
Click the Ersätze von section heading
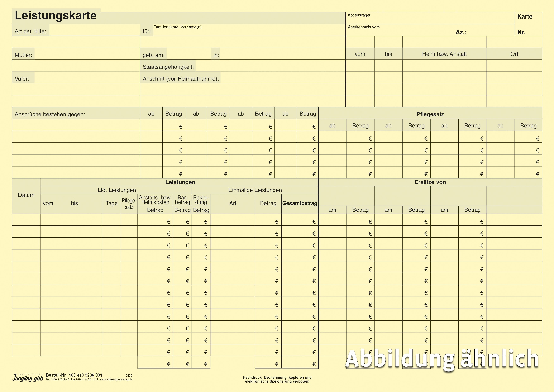pos(430,182)
